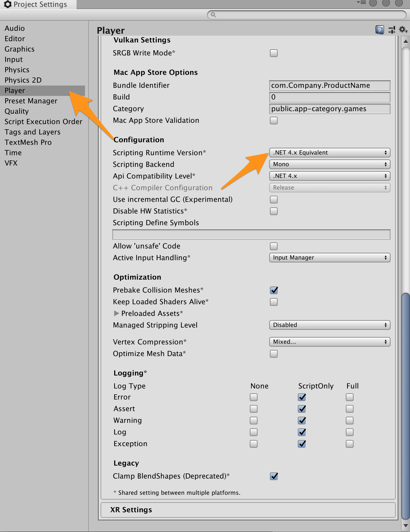Enable Allow 'unsafe' Code checkbox
410x532 pixels.
(x=274, y=246)
